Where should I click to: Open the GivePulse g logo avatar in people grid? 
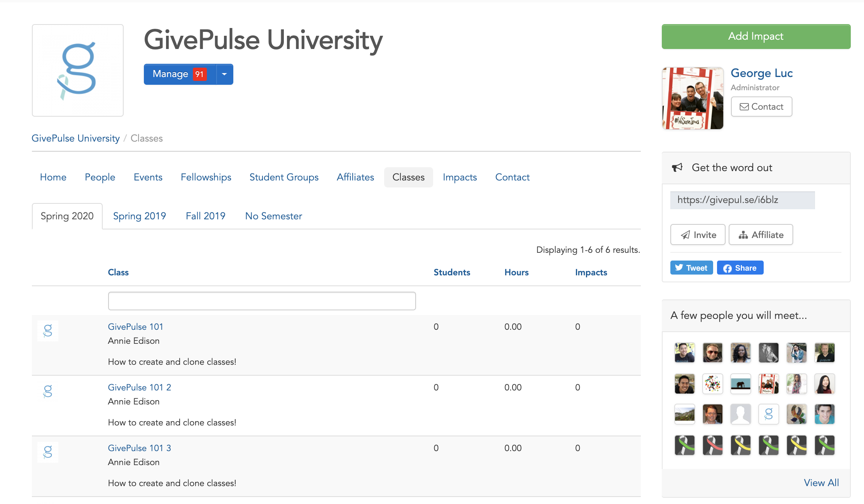pos(769,414)
